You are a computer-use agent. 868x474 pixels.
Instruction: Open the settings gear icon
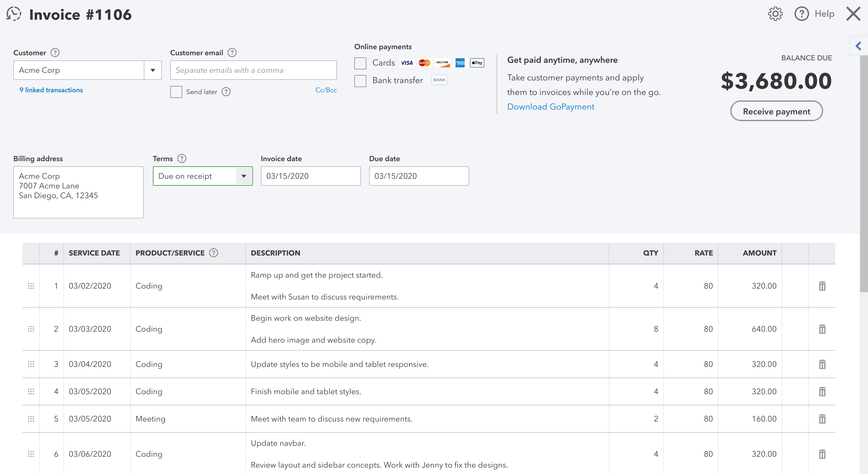point(775,13)
